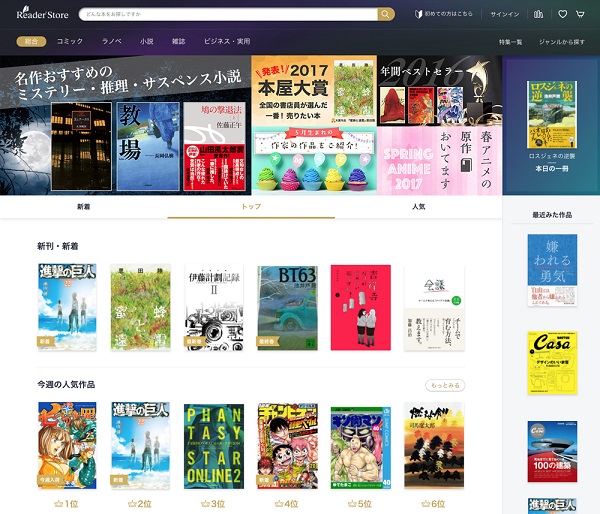Screen dimensions: 600x514
Task: Open the 雑誌 category
Action: click(x=178, y=41)
